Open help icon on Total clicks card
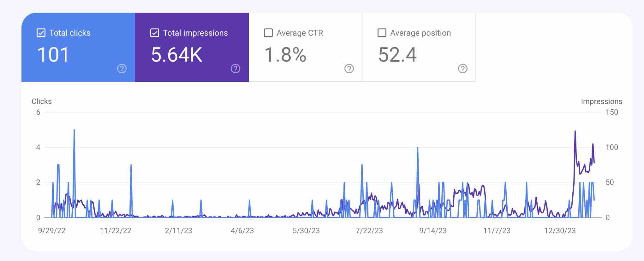 [x=122, y=69]
